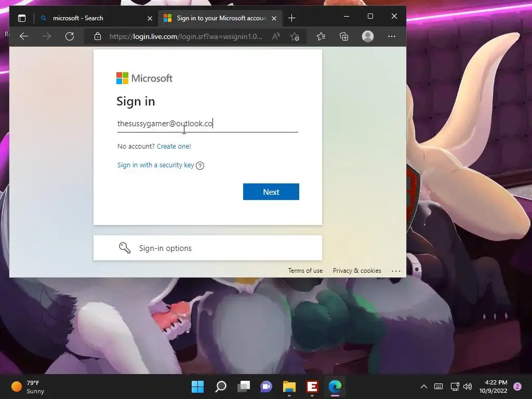Submit the email with Next
Viewport: 532px width, 399px height.
[x=271, y=192]
